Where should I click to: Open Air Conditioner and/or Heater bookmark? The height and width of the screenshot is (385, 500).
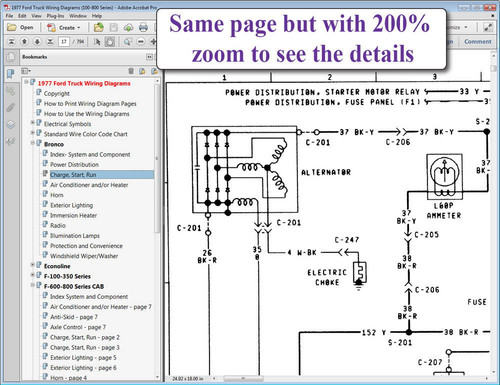click(89, 185)
